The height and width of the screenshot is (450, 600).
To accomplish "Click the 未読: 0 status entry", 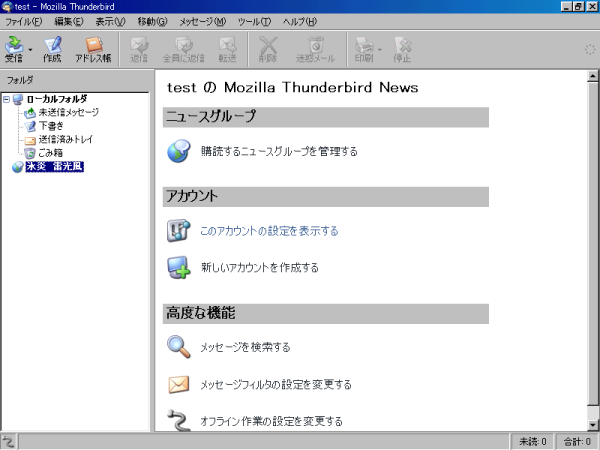I will click(532, 442).
